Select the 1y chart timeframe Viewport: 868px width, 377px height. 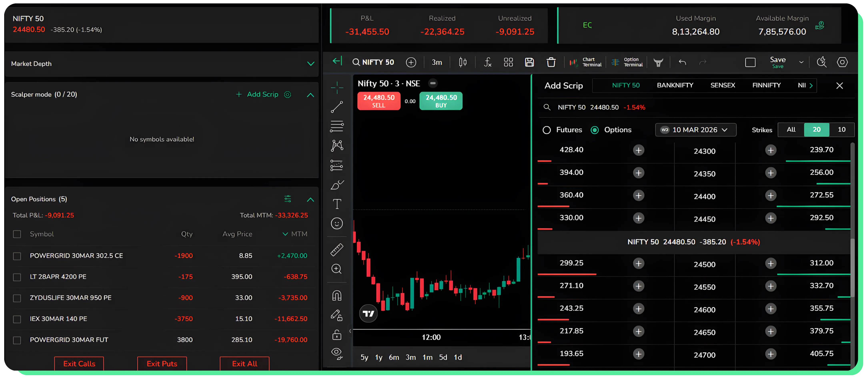coord(378,357)
